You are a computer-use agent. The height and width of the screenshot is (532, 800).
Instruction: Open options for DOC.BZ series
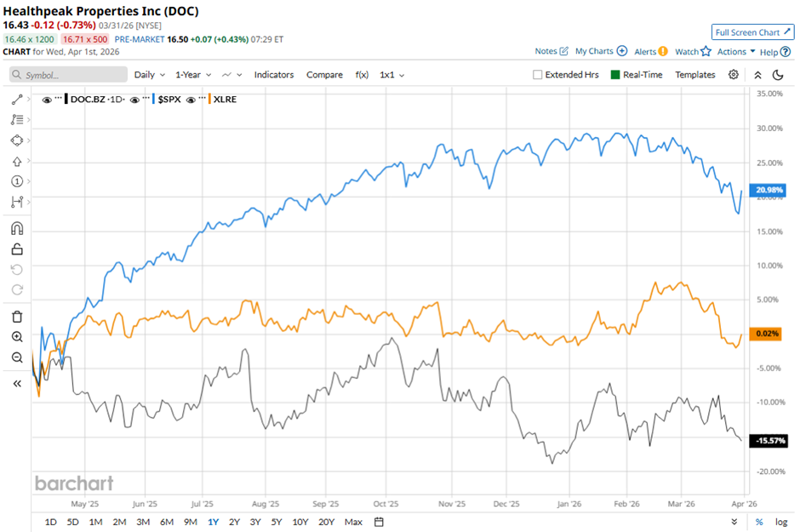(x=58, y=97)
